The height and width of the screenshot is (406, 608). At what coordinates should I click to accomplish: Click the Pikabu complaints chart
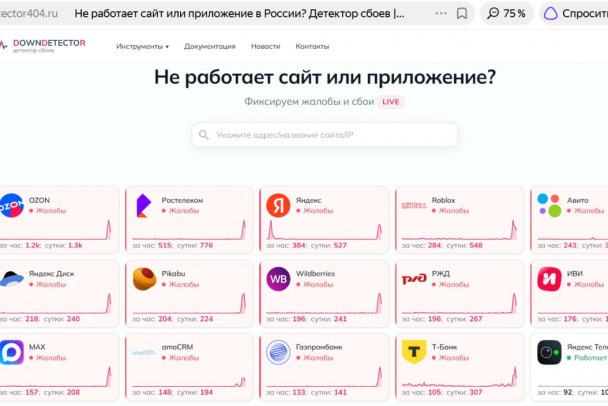[x=189, y=303]
